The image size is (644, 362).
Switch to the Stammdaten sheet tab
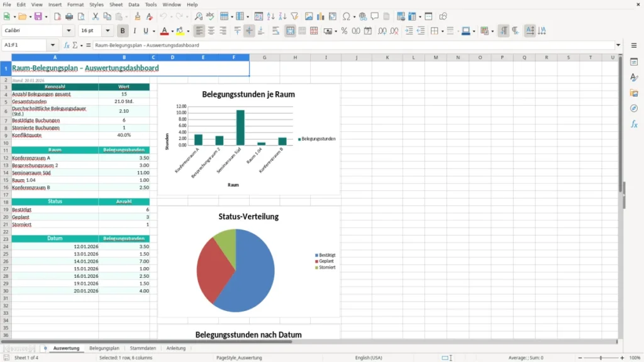click(x=143, y=348)
